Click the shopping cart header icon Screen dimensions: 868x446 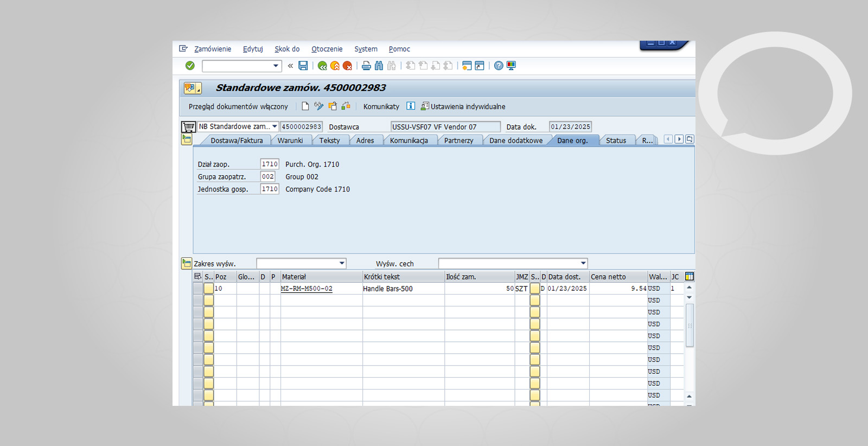point(188,127)
